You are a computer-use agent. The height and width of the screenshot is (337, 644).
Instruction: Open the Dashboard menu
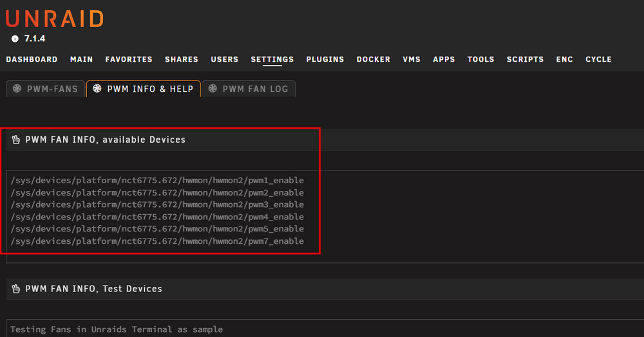32,59
